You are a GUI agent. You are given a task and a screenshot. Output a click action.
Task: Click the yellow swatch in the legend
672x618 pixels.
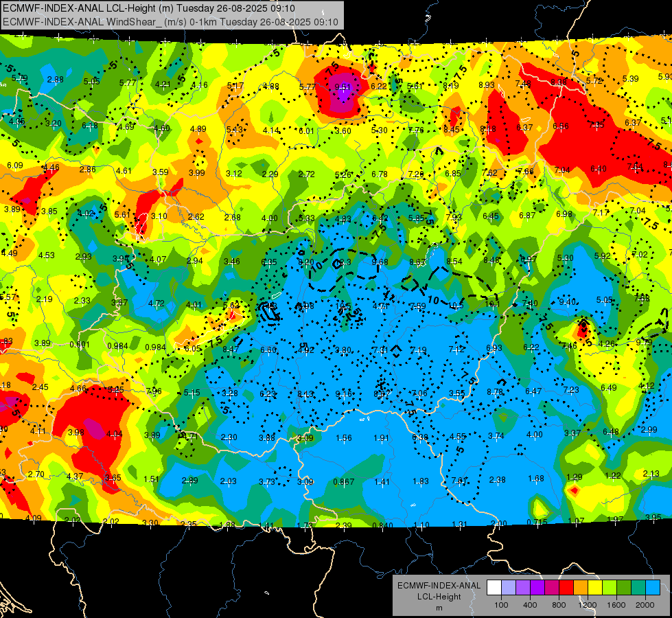click(x=595, y=588)
